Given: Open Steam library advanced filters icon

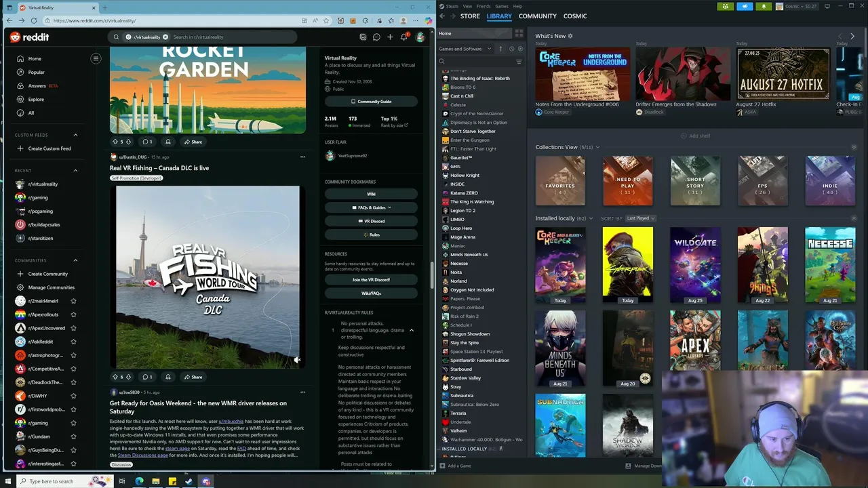Looking at the screenshot, I should pos(519,62).
